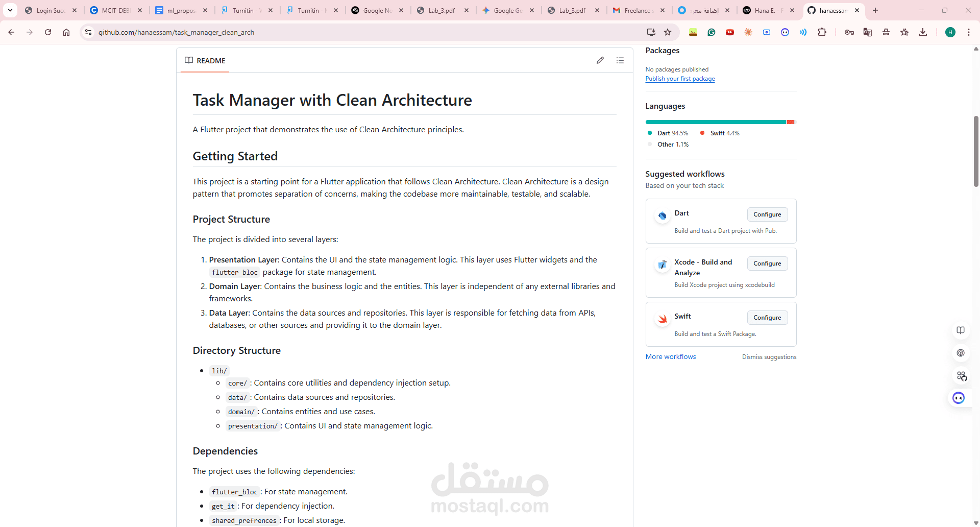The height and width of the screenshot is (527, 980).
Task: Open the blue robot-face extension in the toolbar
Action: (785, 32)
